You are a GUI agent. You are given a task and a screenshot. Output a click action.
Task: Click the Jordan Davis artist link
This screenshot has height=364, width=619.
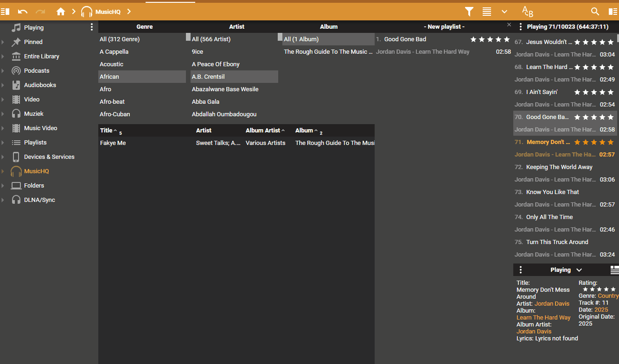point(552,304)
